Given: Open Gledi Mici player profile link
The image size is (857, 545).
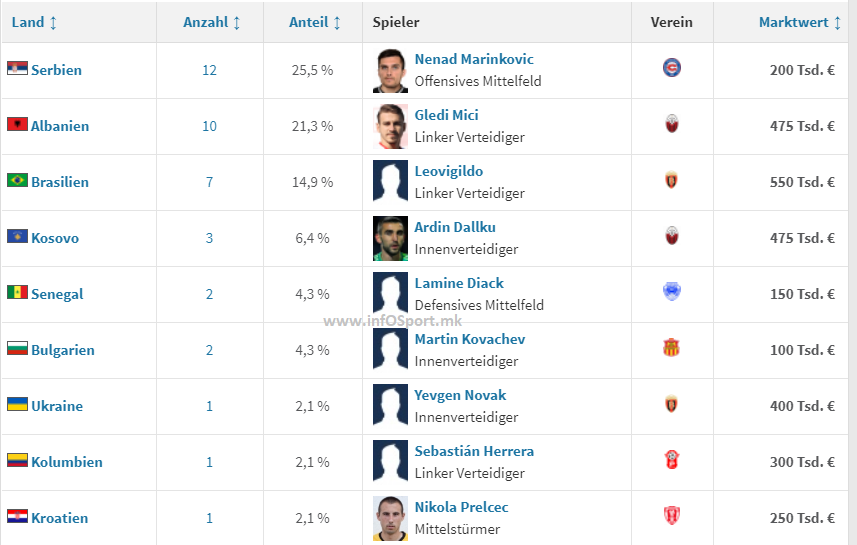Looking at the screenshot, I should coord(446,115).
